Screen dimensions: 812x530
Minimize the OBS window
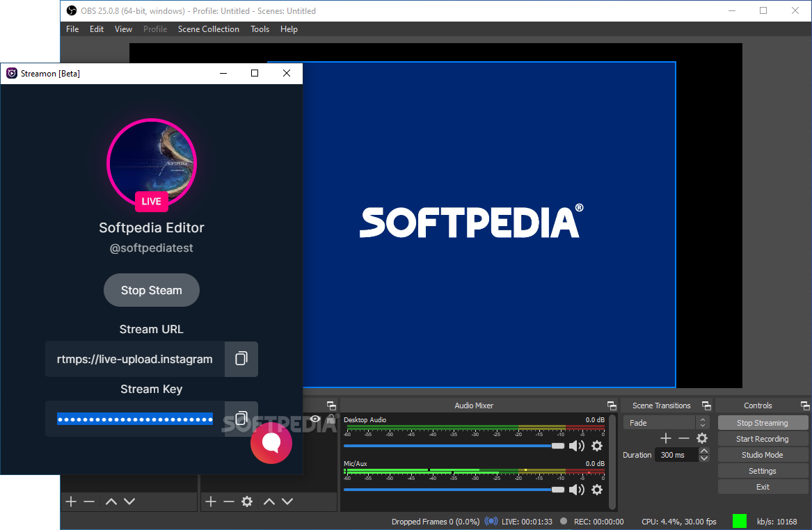click(732, 10)
